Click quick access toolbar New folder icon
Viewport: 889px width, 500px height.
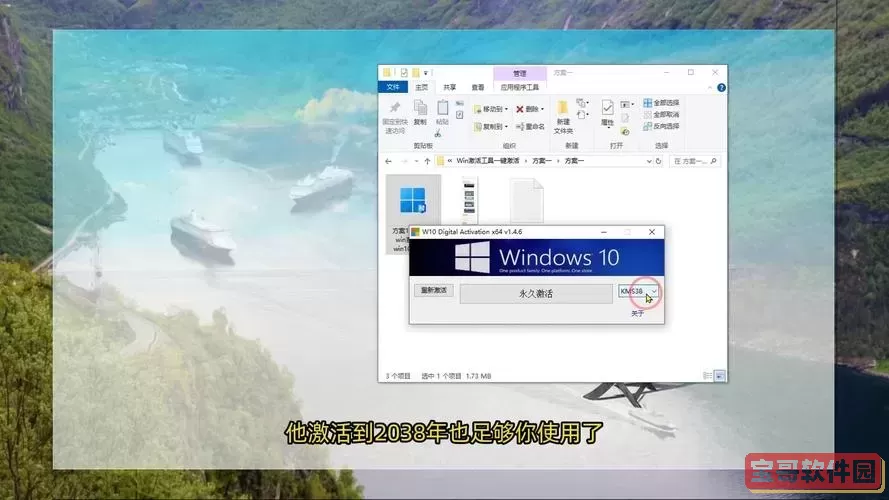(416, 73)
